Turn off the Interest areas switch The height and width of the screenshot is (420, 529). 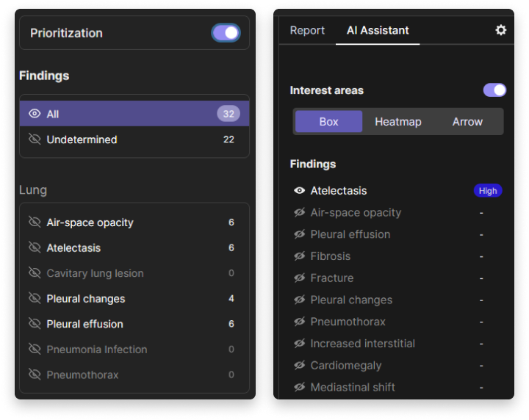coord(494,90)
